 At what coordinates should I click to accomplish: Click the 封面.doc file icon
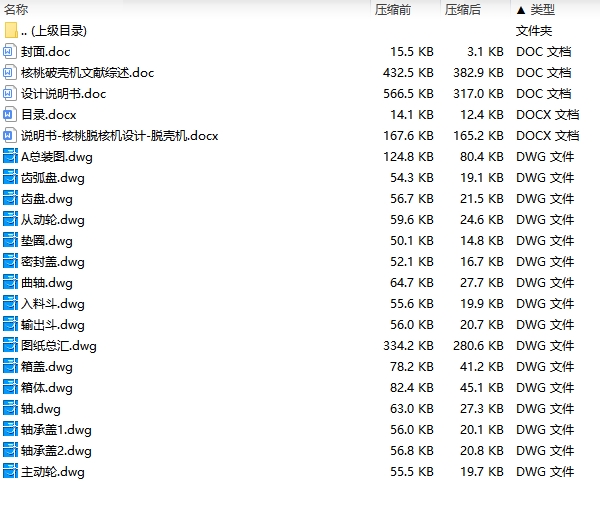(10, 51)
